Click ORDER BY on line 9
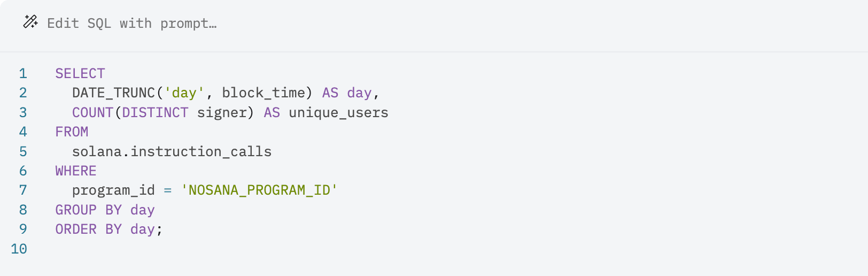This screenshot has width=868, height=276. coord(89,229)
